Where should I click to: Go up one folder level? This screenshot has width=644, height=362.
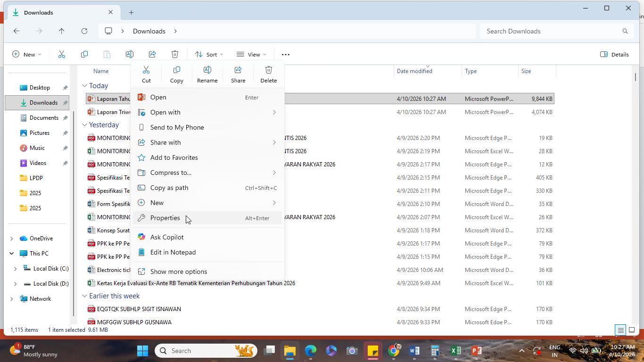click(61, 31)
